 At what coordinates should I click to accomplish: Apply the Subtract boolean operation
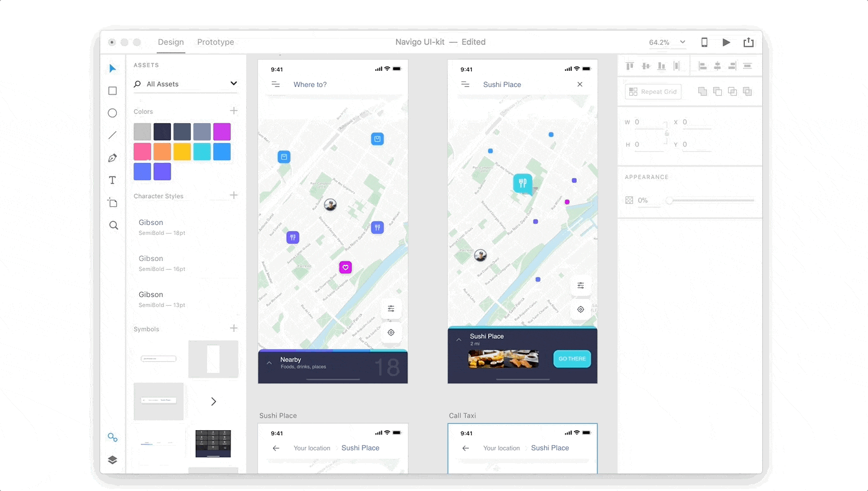coord(718,91)
